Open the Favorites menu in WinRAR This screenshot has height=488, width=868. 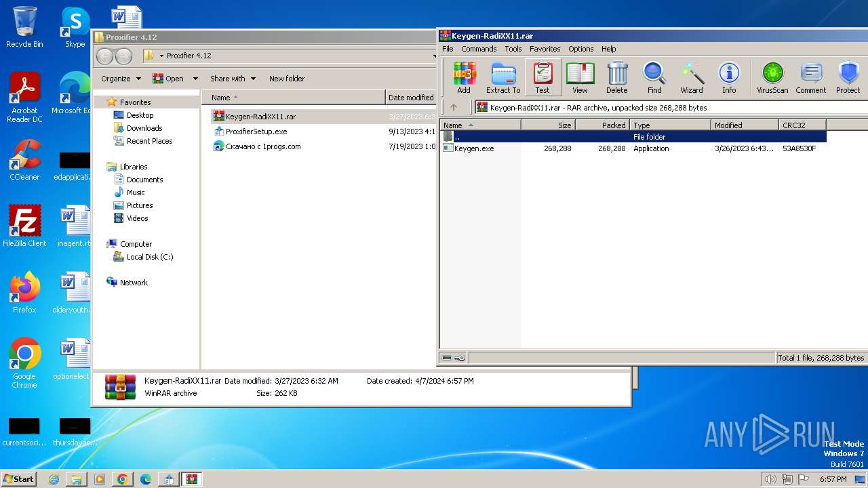point(545,49)
